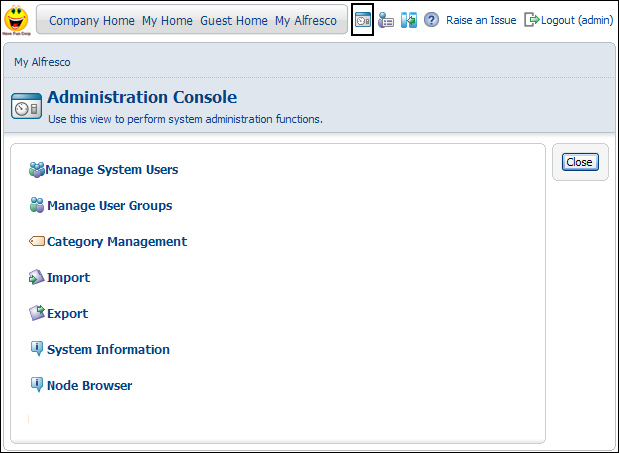Open the Category Management link
Viewport: 619px width, 453px height.
(117, 241)
